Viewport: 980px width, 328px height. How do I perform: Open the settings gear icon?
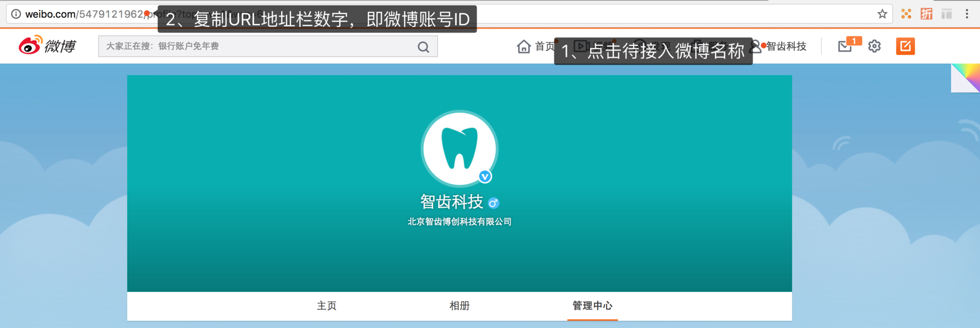pyautogui.click(x=874, y=46)
